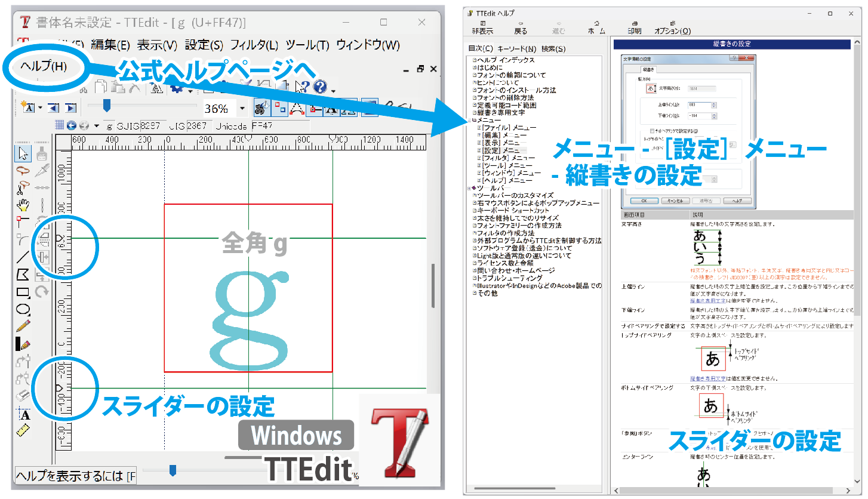Image resolution: width=868 pixels, height=499 pixels.
Task: Click the context help cursor icon
Action: click(303, 88)
